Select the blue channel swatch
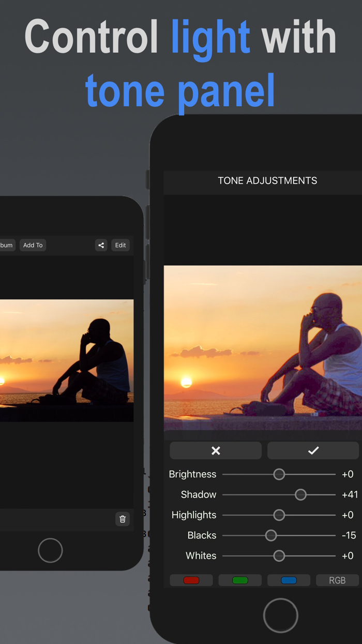362x644 pixels. (x=289, y=580)
